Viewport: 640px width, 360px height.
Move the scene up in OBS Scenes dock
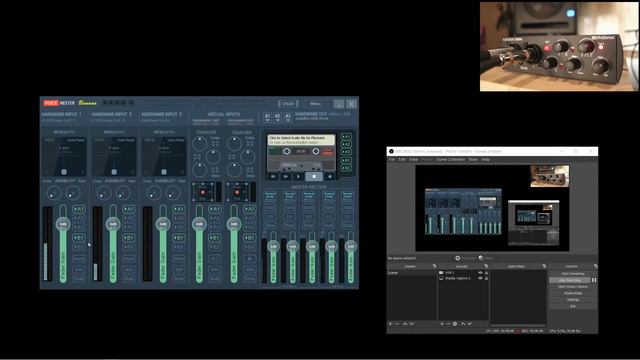tap(405, 324)
